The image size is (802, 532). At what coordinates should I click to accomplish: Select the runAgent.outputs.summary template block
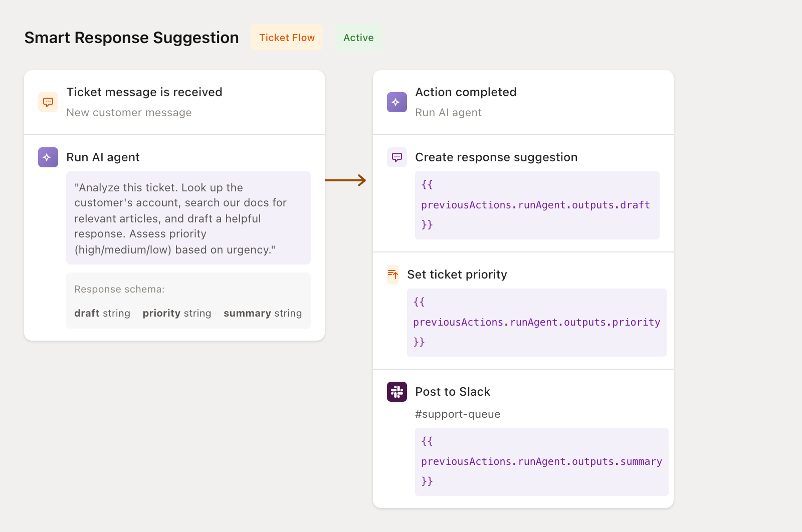tap(541, 461)
